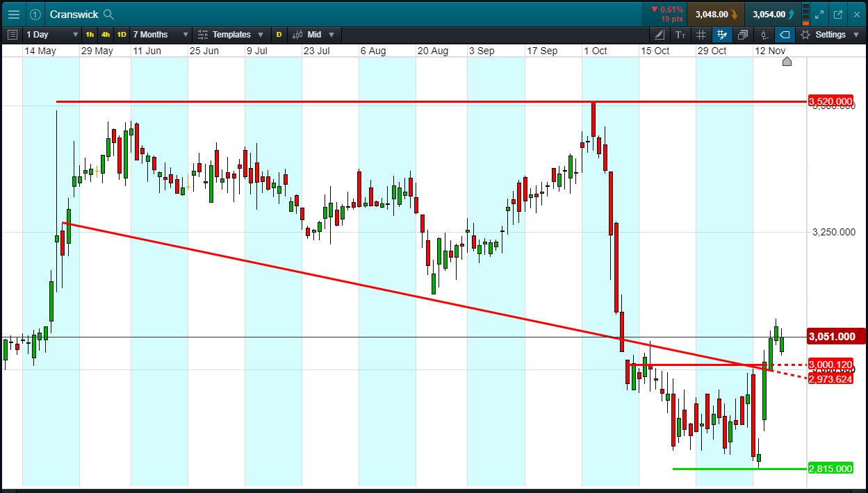
Task: Click the 3,250.000 price axis label
Action: [834, 232]
